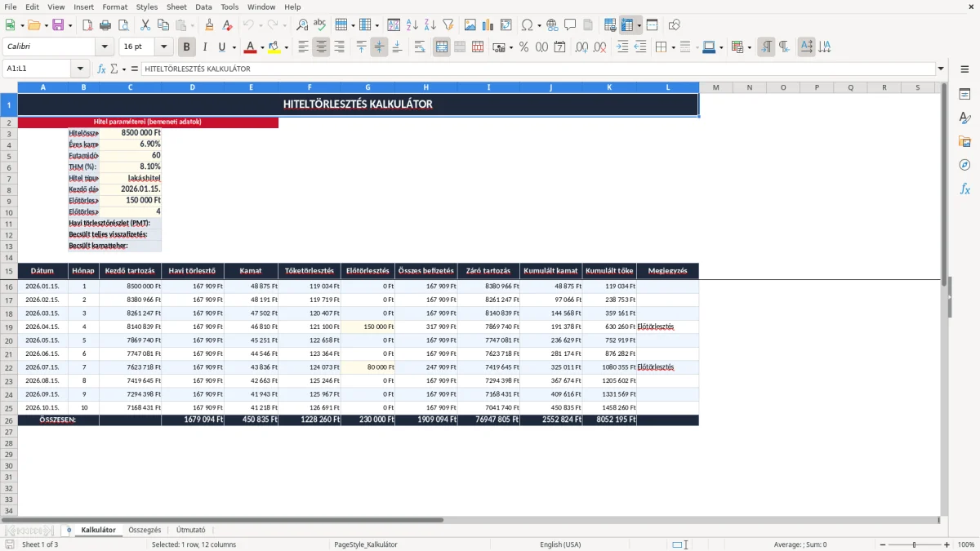
Task: Open the File menu
Action: [x=11, y=7]
